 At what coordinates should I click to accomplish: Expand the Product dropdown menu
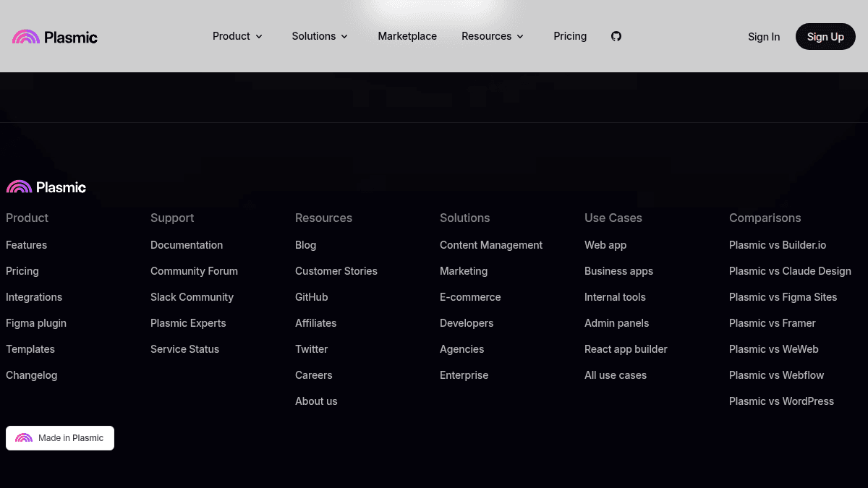tap(237, 36)
